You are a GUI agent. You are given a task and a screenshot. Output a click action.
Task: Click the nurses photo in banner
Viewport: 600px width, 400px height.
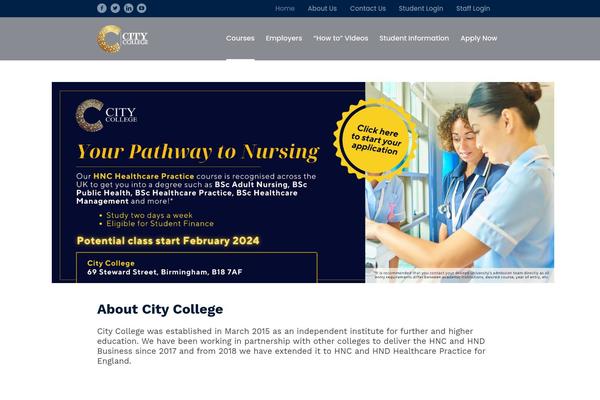pos(460,182)
